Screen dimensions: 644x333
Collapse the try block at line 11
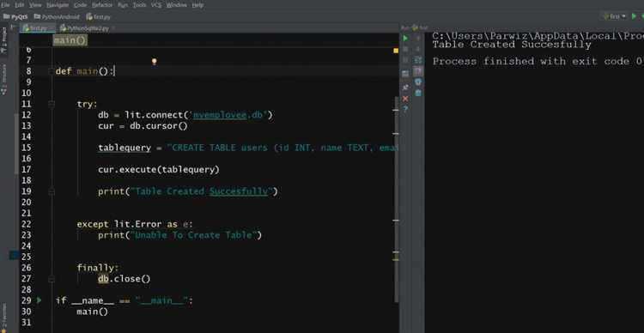click(x=52, y=104)
